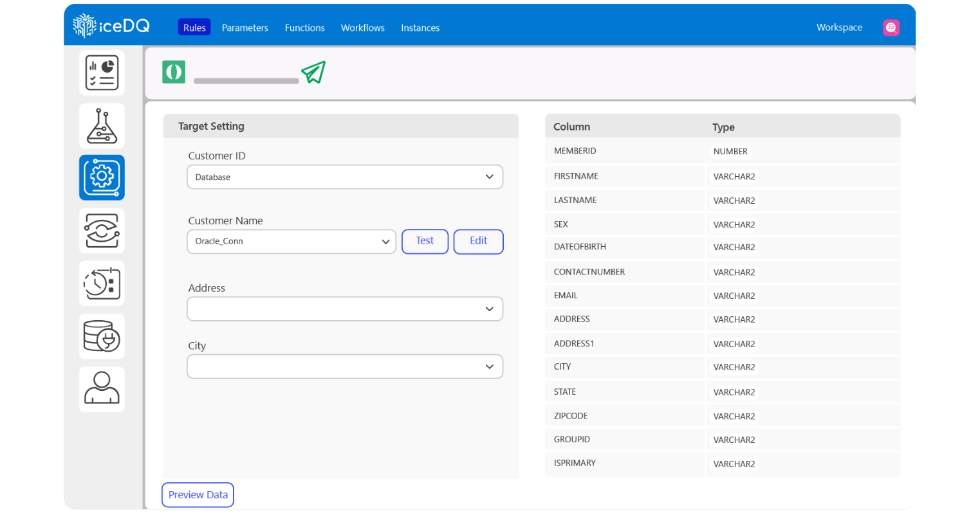This screenshot has width=980, height=513.
Task: Click the iceDQ logo
Action: coord(111,26)
